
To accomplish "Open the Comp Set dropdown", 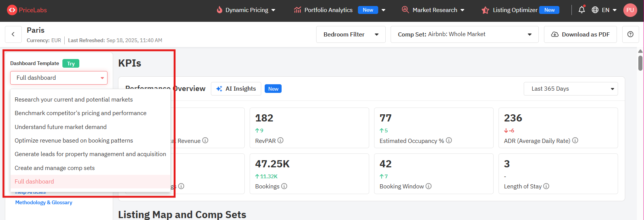I will click(x=464, y=34).
